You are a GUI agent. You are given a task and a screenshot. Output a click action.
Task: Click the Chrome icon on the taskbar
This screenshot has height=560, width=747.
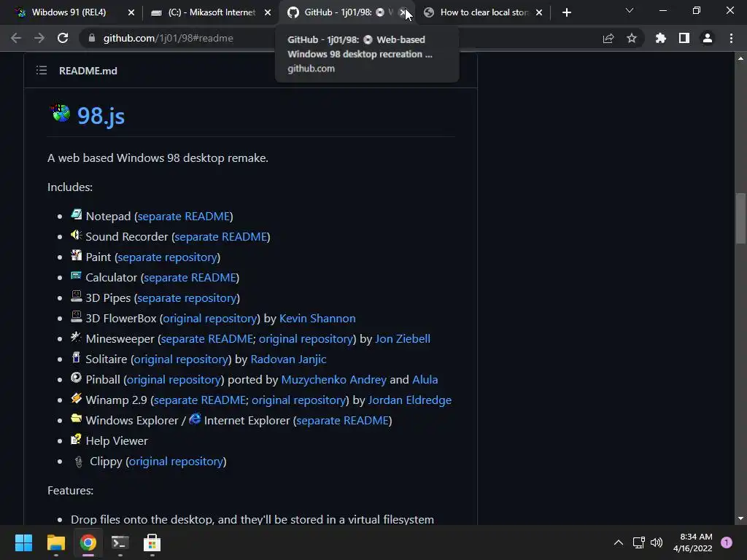pos(88,542)
